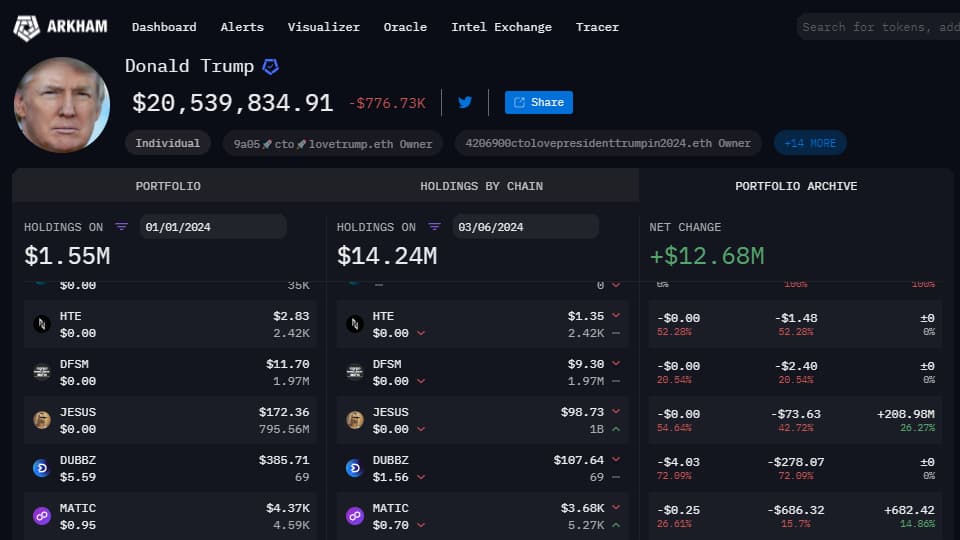
Task: Open the Portfolio Archive tab
Action: point(795,186)
